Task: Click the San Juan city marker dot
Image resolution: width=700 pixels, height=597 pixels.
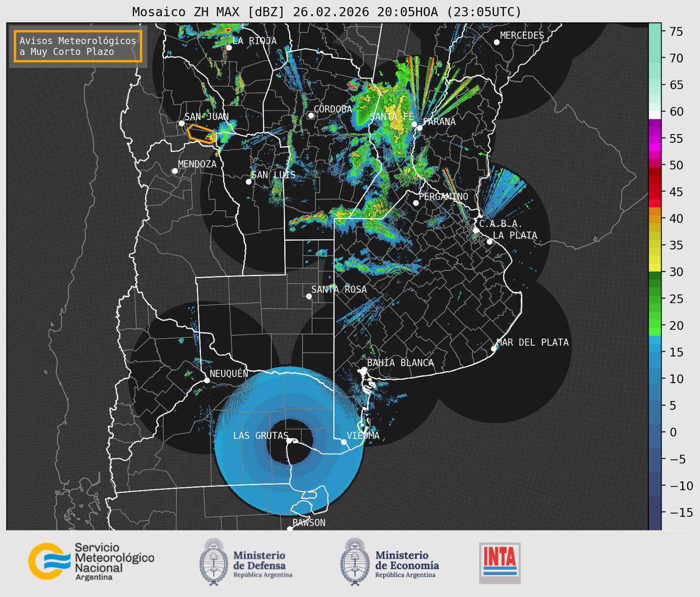Action: tap(181, 123)
